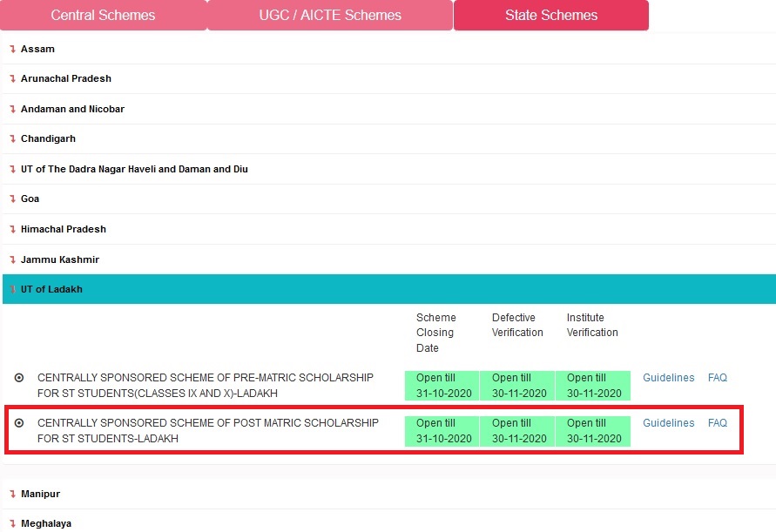Image resolution: width=776 pixels, height=532 pixels.
Task: Click the arrow icon next to Manipur
Action: click(12, 495)
